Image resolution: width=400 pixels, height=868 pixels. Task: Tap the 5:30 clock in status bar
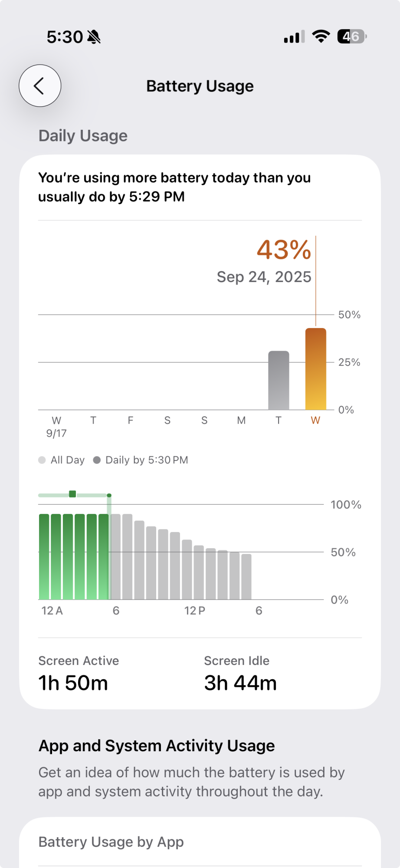[65, 37]
